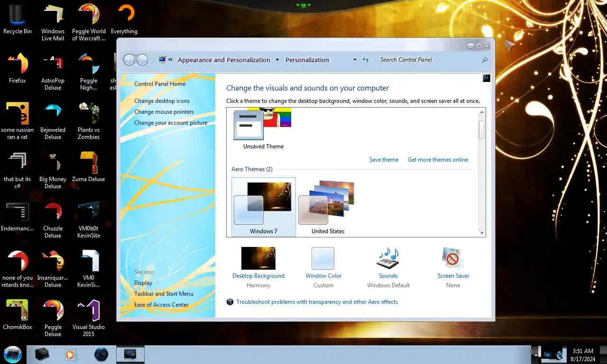The image size is (607, 364).
Task: Select the Peggle World of Warcraft icon
Action: tap(89, 23)
